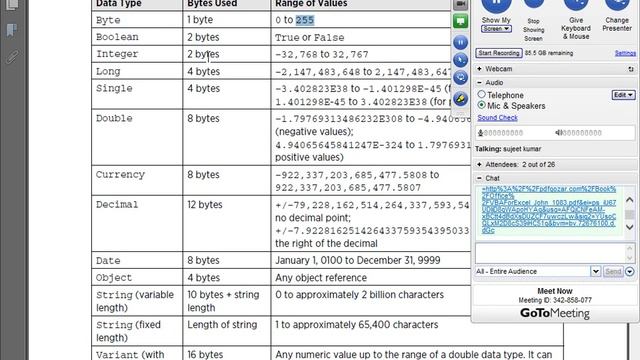This screenshot has height=360, width=640.
Task: Select the Mic & Speakers audio option
Action: coord(482,105)
